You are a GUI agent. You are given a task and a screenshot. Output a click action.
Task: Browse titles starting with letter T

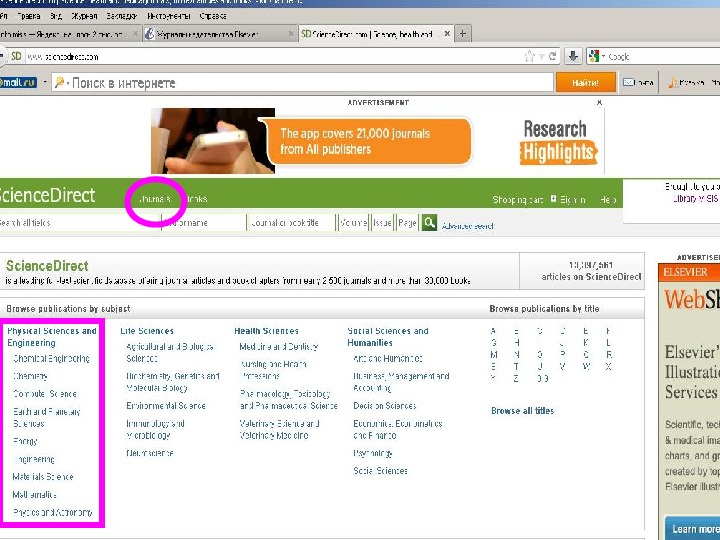tap(516, 366)
